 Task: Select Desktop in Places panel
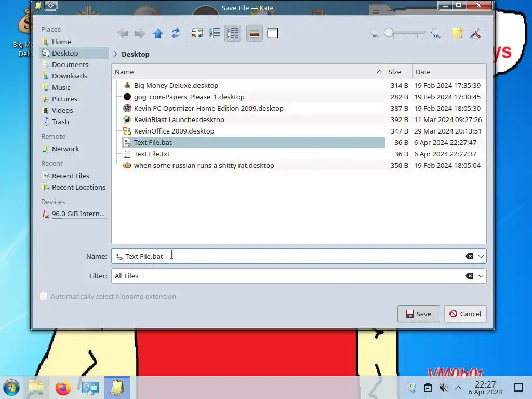click(x=74, y=53)
